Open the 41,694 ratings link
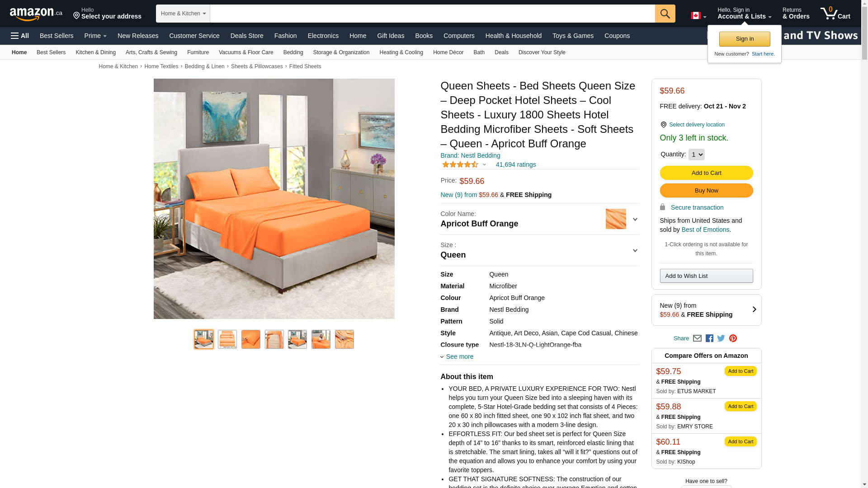868x488 pixels. click(x=515, y=164)
